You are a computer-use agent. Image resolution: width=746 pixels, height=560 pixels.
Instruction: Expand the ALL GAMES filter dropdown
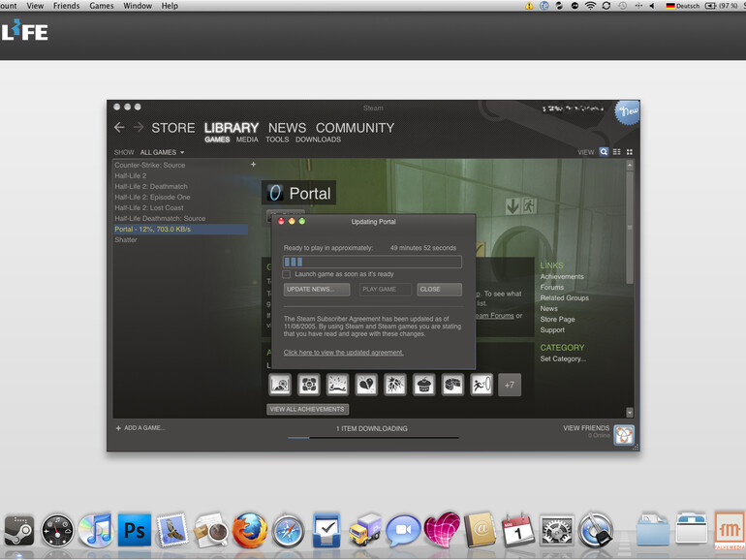tap(162, 152)
